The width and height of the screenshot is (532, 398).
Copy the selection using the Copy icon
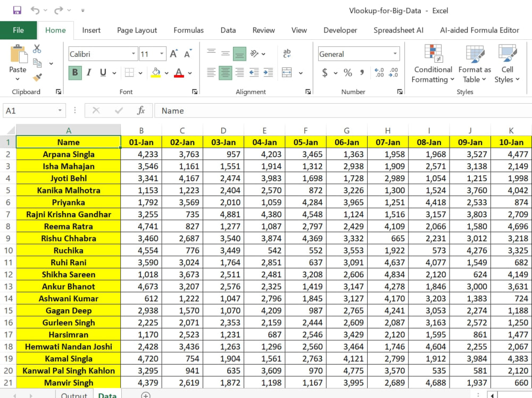[37, 63]
